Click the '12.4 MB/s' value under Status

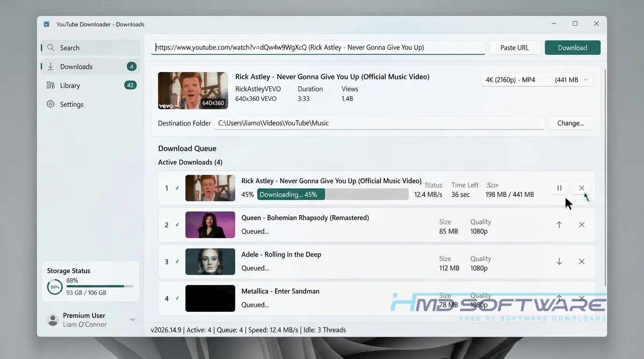tap(428, 194)
